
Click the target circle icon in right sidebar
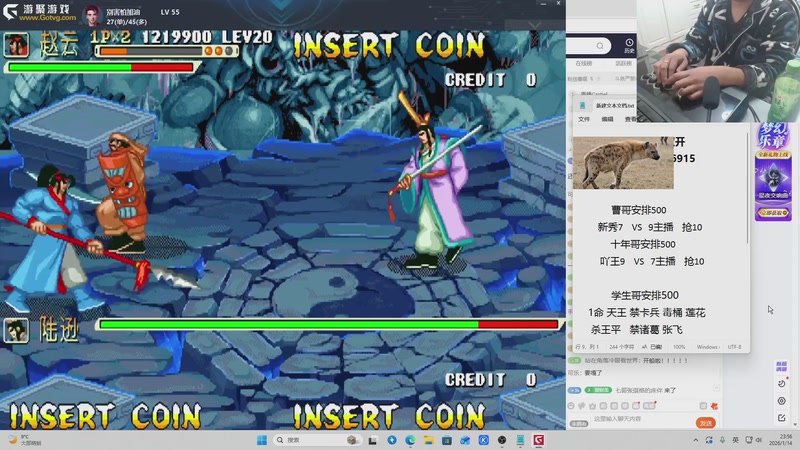click(x=782, y=401)
